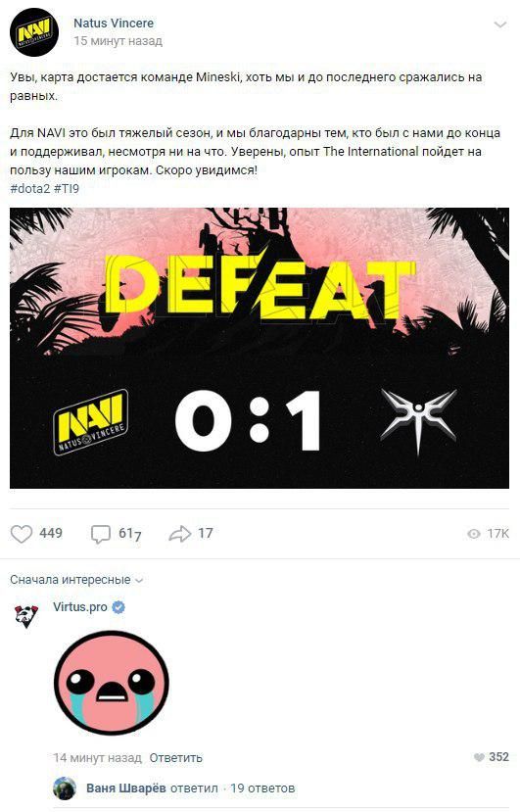
Task: Open the Virtus.pro commenter avatar
Action: [25, 615]
